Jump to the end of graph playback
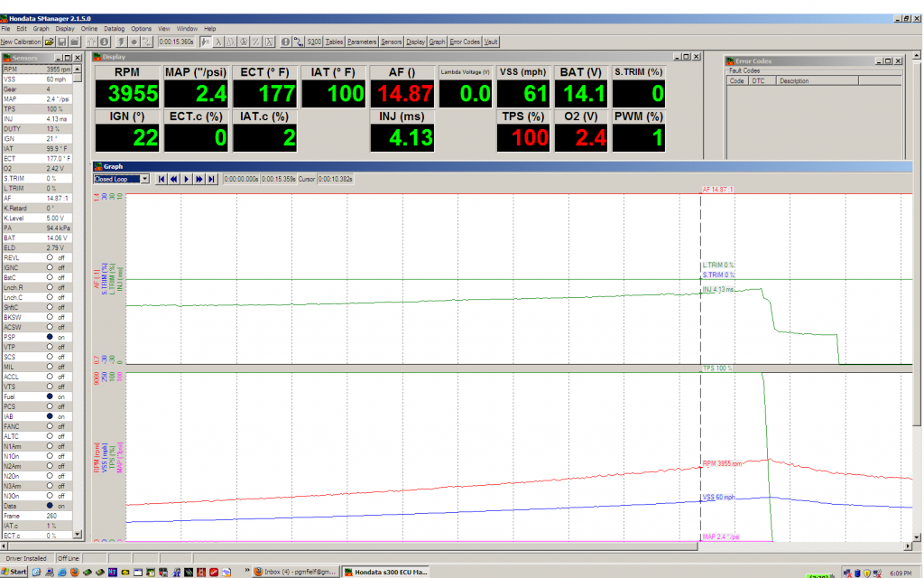 (211, 179)
